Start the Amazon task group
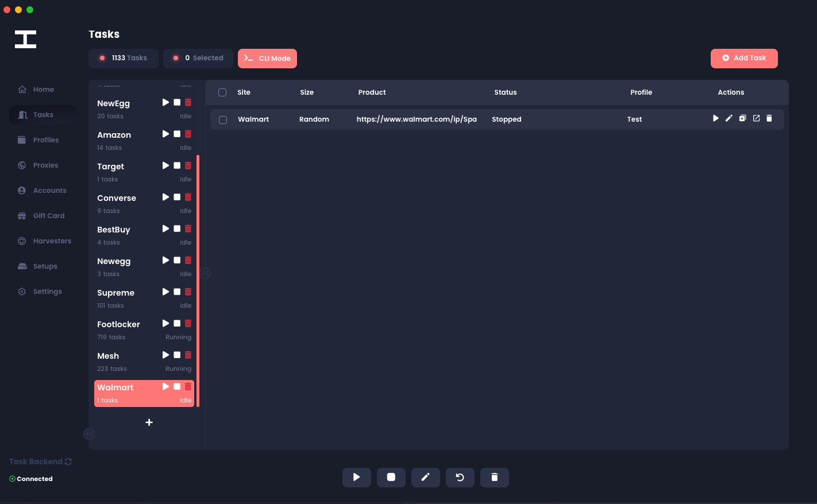This screenshot has height=504, width=817. coord(165,134)
